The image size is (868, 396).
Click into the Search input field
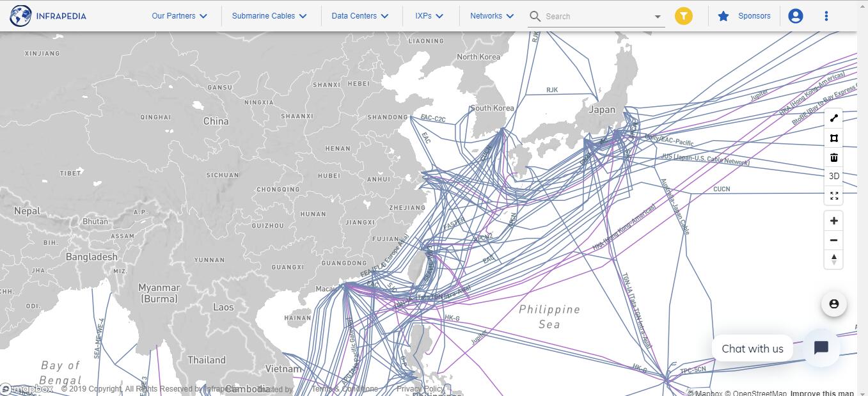click(595, 17)
